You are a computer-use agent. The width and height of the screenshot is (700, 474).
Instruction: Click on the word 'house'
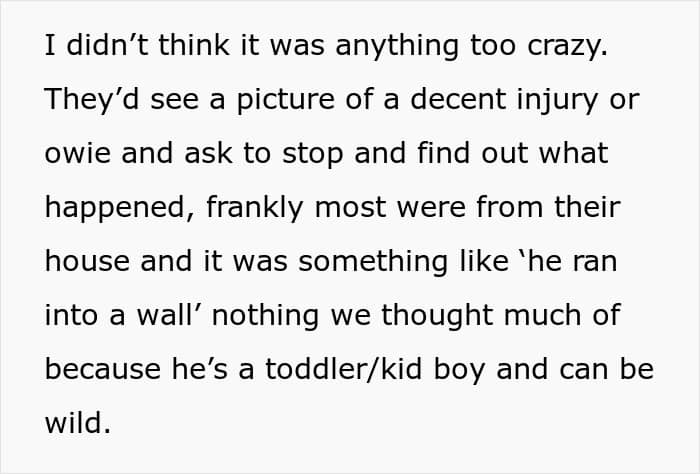point(87,261)
